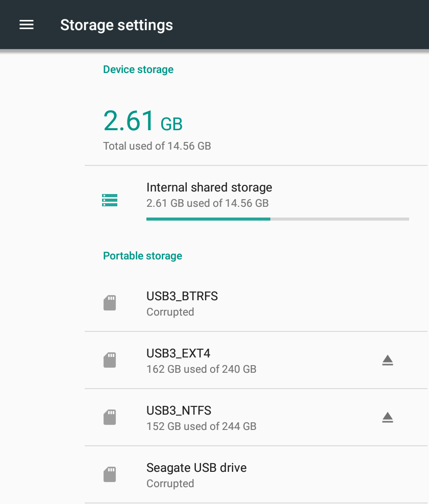
Task: Open the hamburger navigation menu
Action: 27,25
